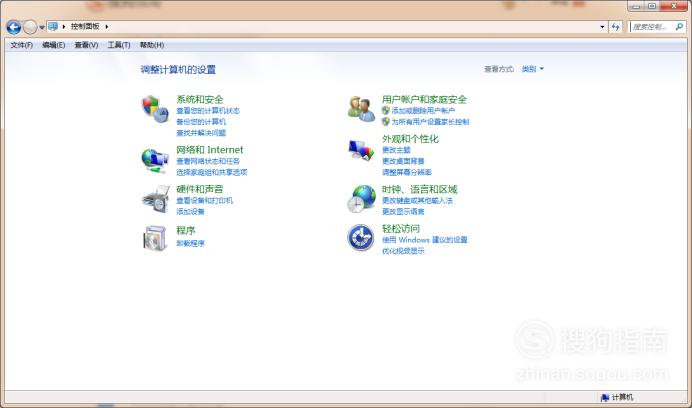Open 系统和安全 category link
This screenshot has height=408, width=692.
pyautogui.click(x=200, y=99)
